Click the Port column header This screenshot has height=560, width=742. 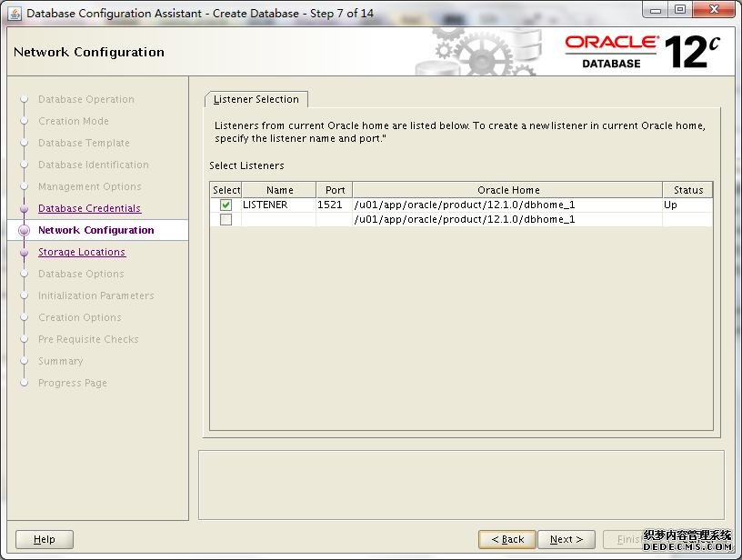point(335,190)
